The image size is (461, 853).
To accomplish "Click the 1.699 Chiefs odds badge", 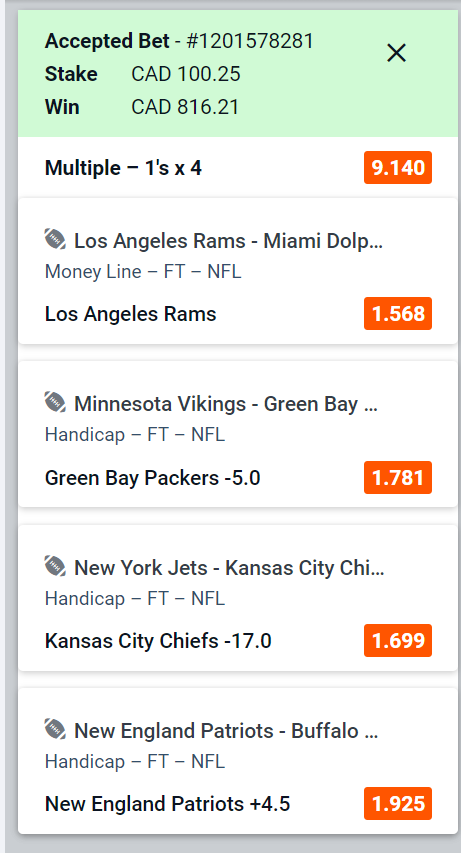I will pos(398,640).
